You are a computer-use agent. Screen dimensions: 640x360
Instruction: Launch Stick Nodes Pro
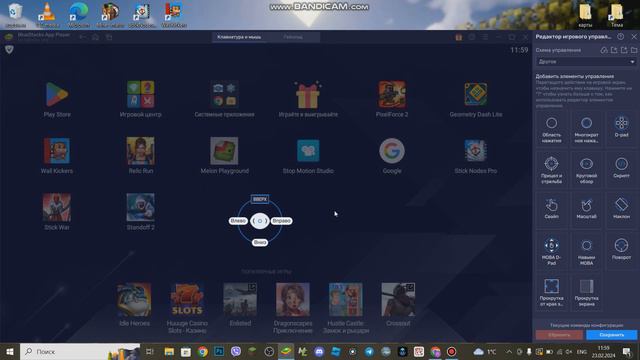click(x=476, y=156)
